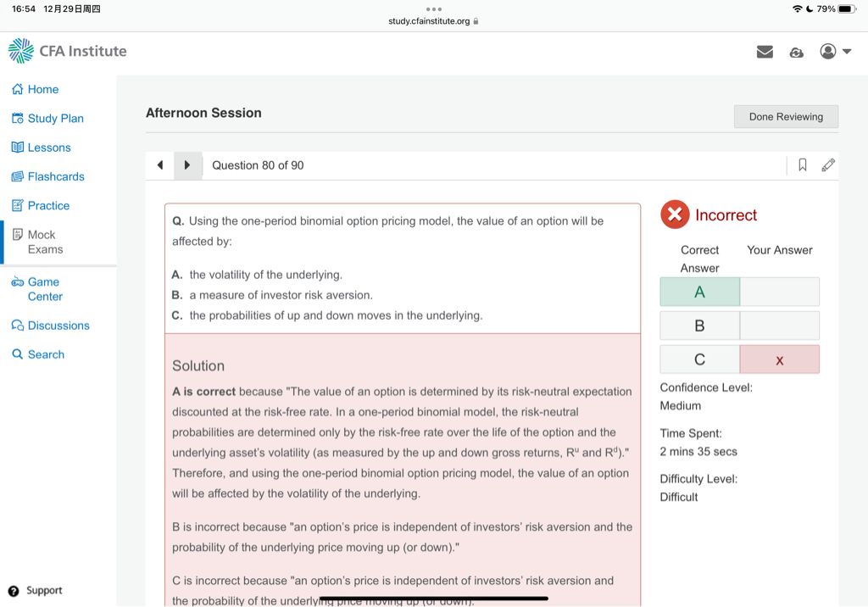This screenshot has width=868, height=607.
Task: Advance to the next question arrow
Action: coord(187,165)
